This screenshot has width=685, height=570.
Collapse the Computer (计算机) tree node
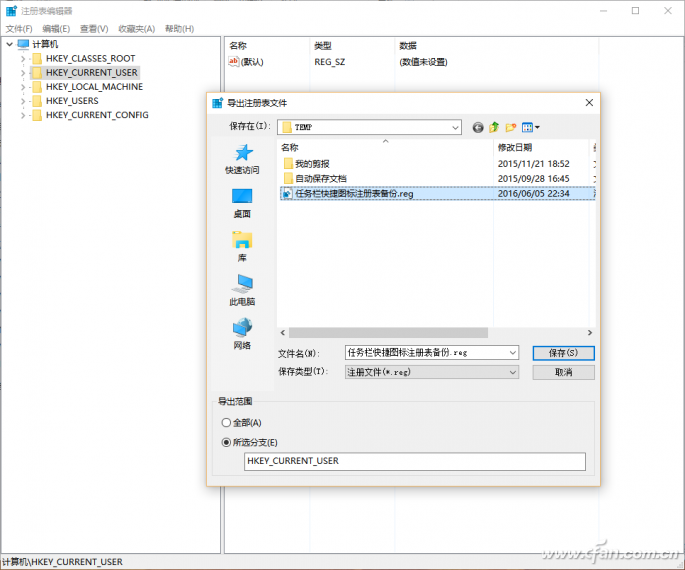(9, 44)
